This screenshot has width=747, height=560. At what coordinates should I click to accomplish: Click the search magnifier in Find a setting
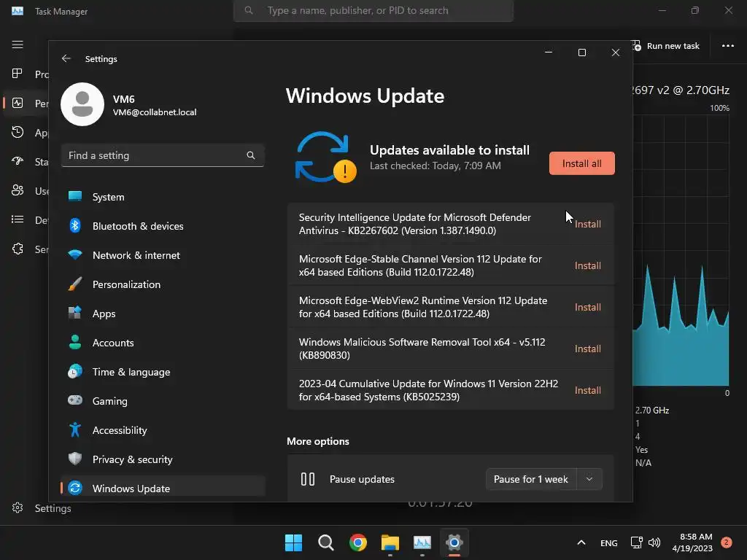click(251, 155)
